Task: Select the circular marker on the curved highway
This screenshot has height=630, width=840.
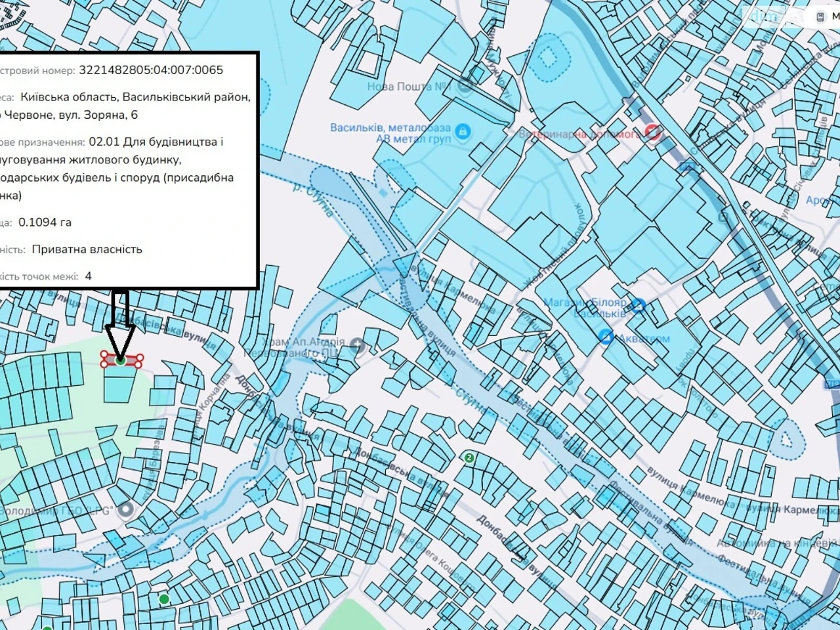Action: pos(724,216)
